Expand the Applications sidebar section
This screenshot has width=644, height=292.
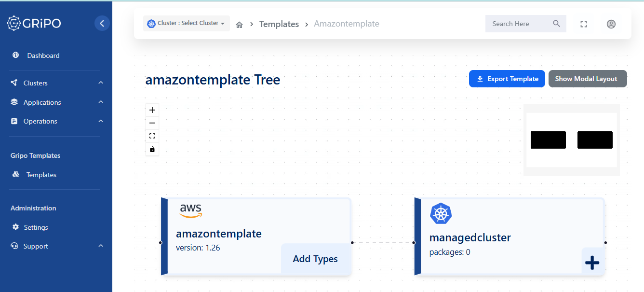point(56,102)
